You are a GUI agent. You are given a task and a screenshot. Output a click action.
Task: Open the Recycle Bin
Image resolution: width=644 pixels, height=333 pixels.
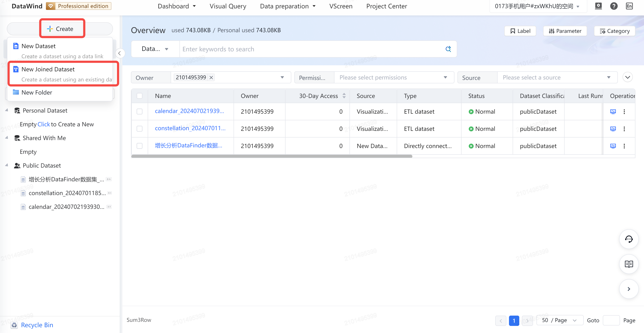32,325
